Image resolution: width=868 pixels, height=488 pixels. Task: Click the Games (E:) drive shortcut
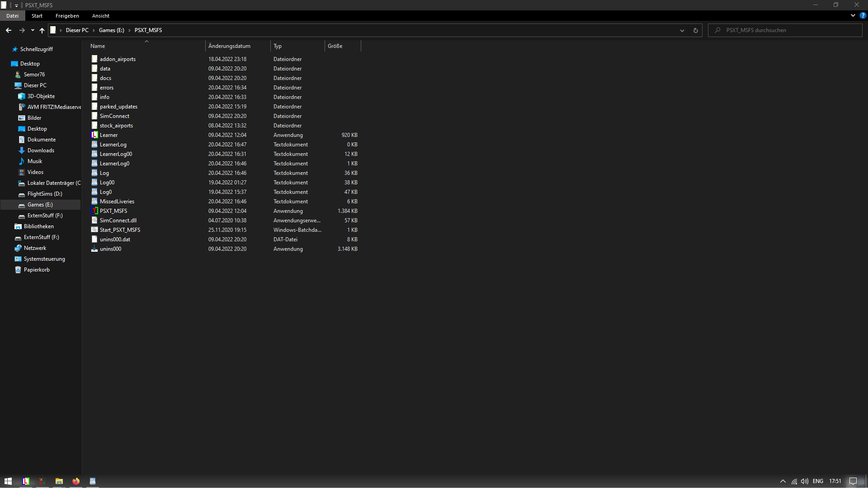point(39,204)
